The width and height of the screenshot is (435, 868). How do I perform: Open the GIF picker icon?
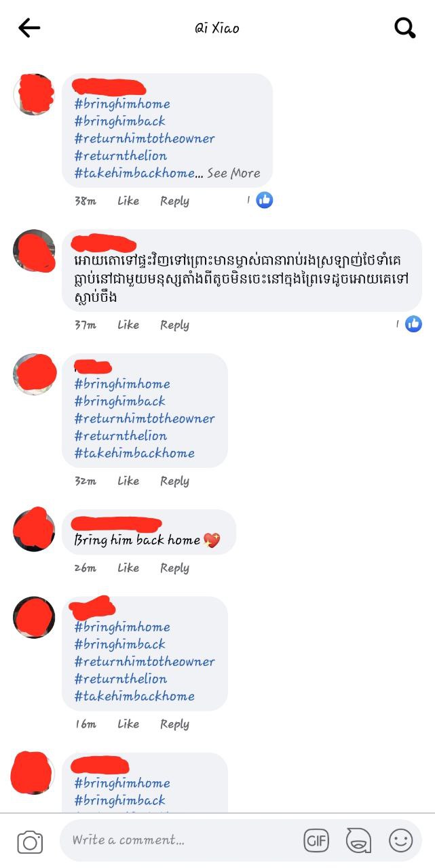(316, 841)
